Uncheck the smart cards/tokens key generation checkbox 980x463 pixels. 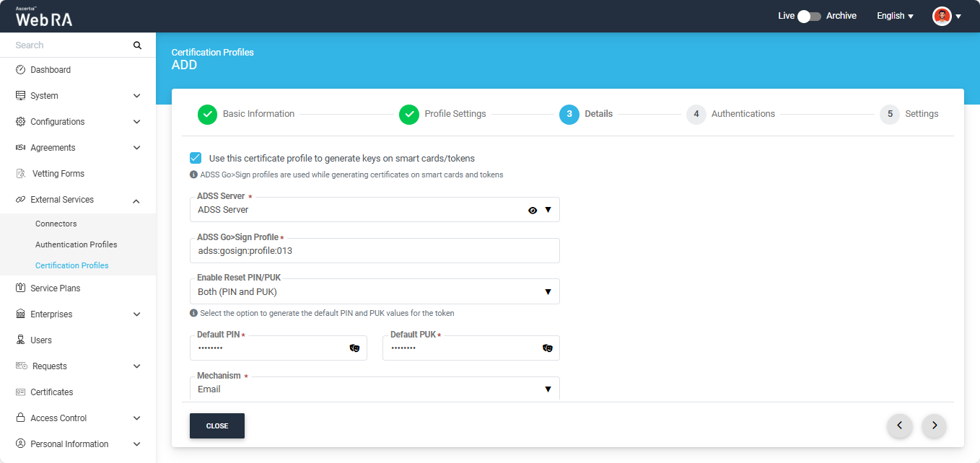click(196, 158)
